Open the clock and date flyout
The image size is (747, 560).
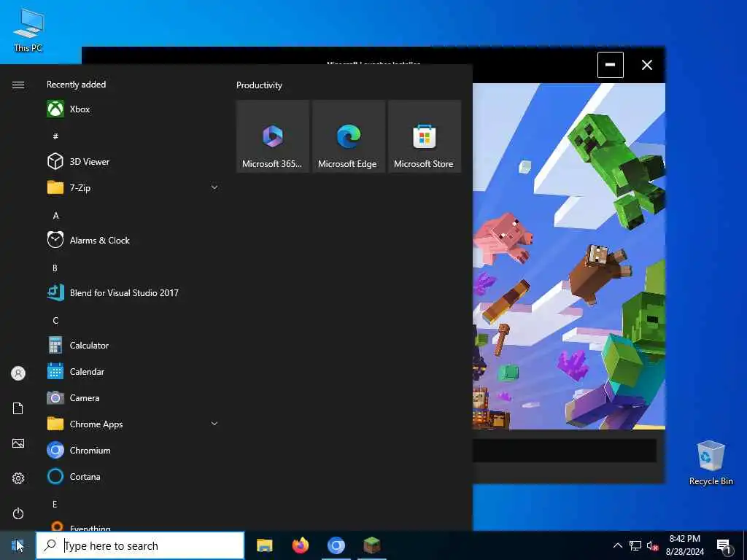click(684, 545)
